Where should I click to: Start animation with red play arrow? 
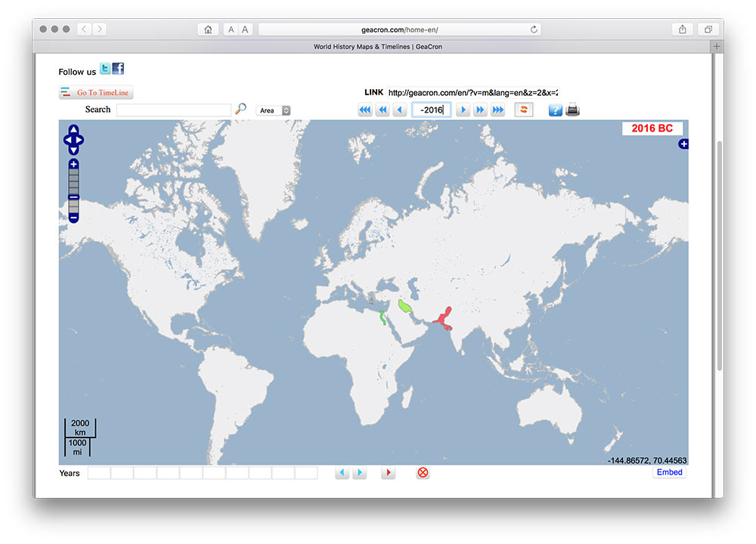(x=388, y=473)
